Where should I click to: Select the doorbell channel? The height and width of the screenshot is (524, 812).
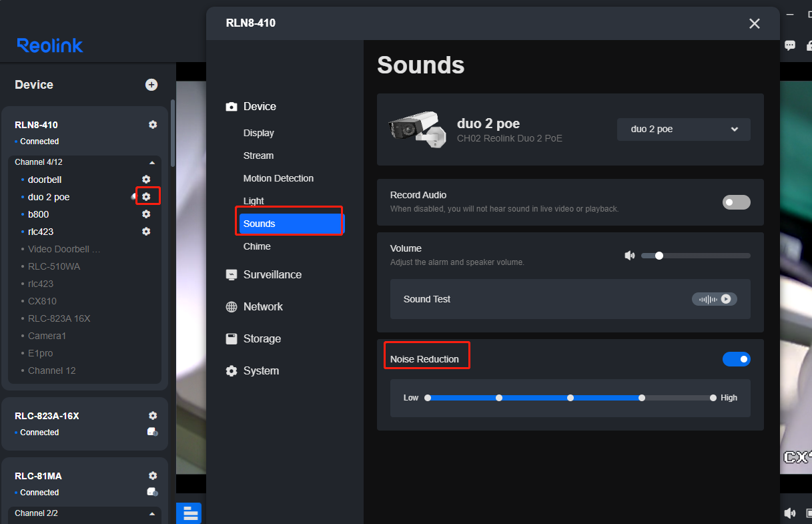pyautogui.click(x=45, y=180)
